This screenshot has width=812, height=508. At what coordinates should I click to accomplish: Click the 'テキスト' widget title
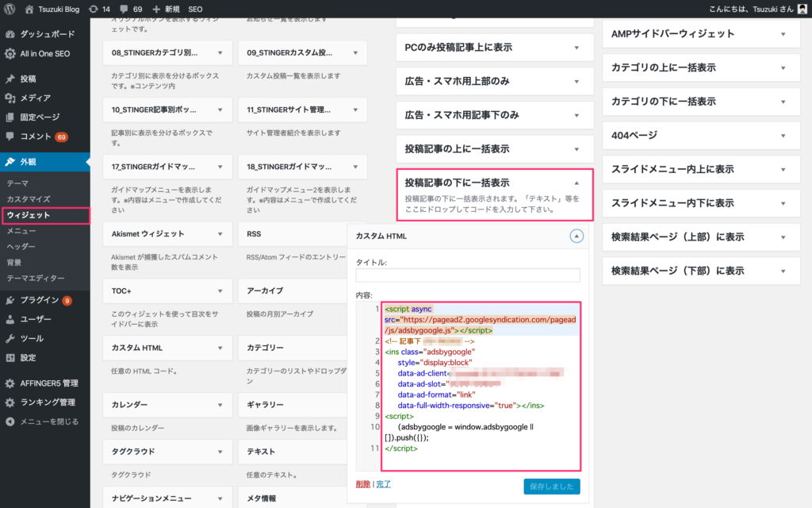coord(261,452)
